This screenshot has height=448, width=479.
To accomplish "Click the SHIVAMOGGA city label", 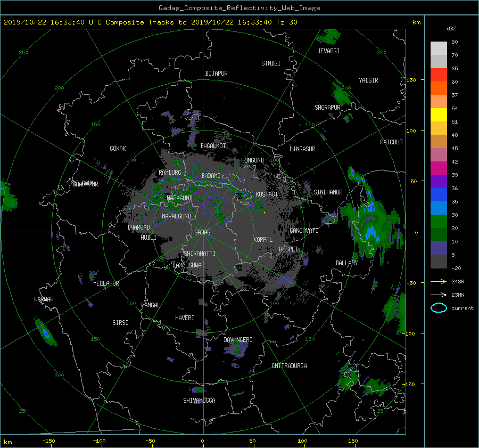I will click(x=199, y=400).
